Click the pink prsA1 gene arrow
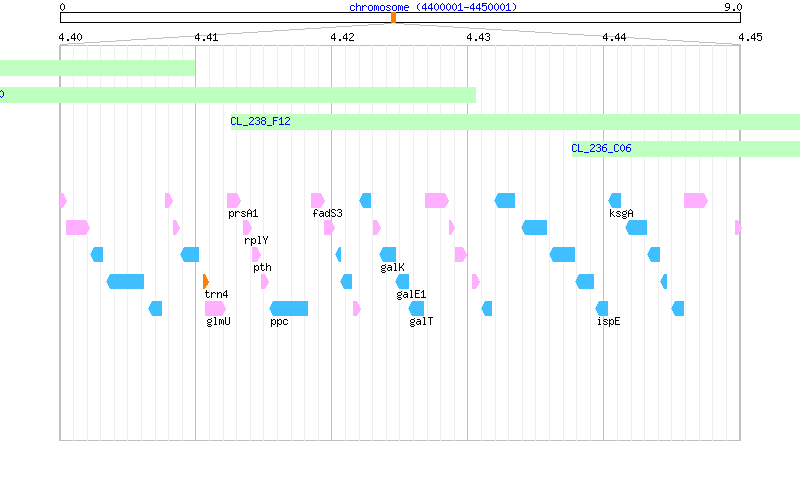Screen dimensions: 800x500 [234, 201]
